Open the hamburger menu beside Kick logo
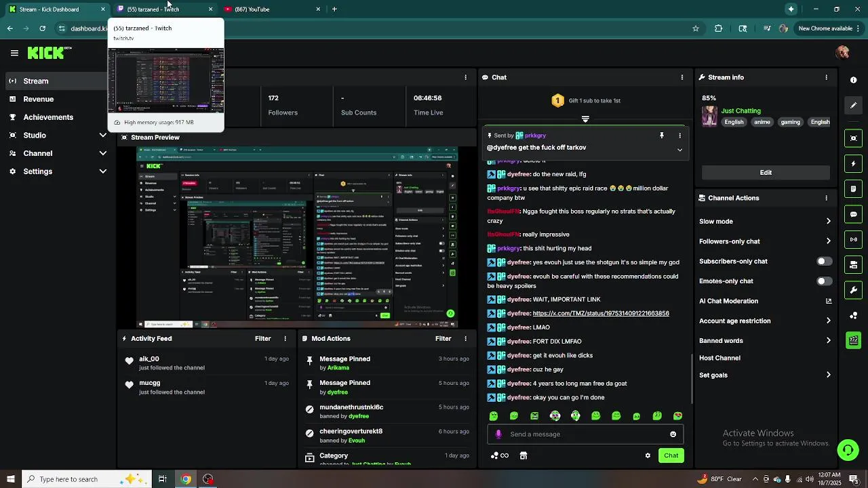Image resolution: width=868 pixels, height=488 pixels. (x=14, y=53)
